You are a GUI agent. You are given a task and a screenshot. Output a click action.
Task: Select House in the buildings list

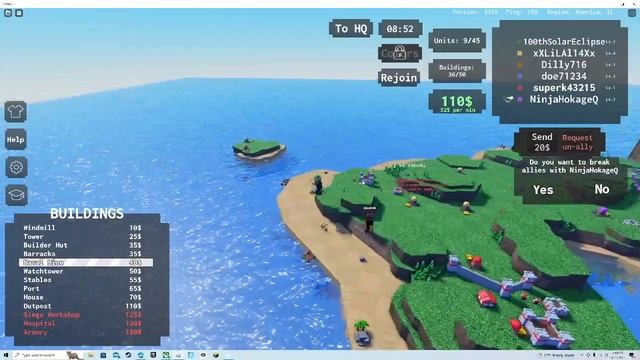click(x=82, y=297)
